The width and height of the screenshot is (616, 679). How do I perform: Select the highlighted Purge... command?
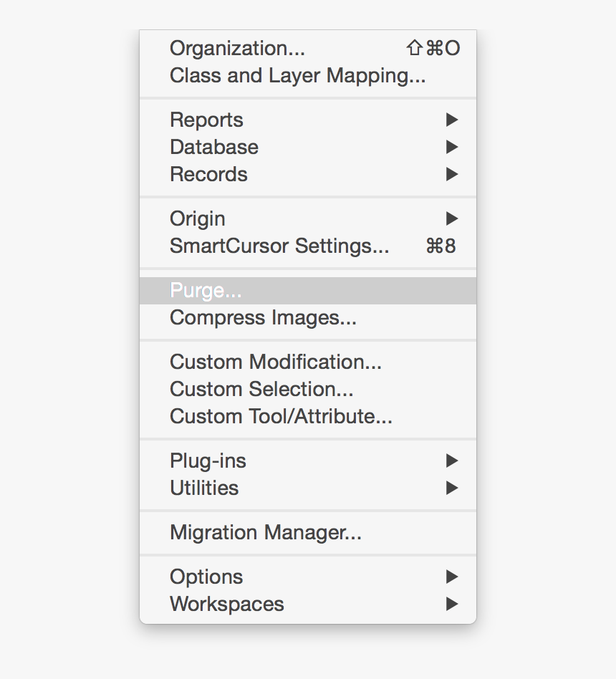pyautogui.click(x=206, y=291)
